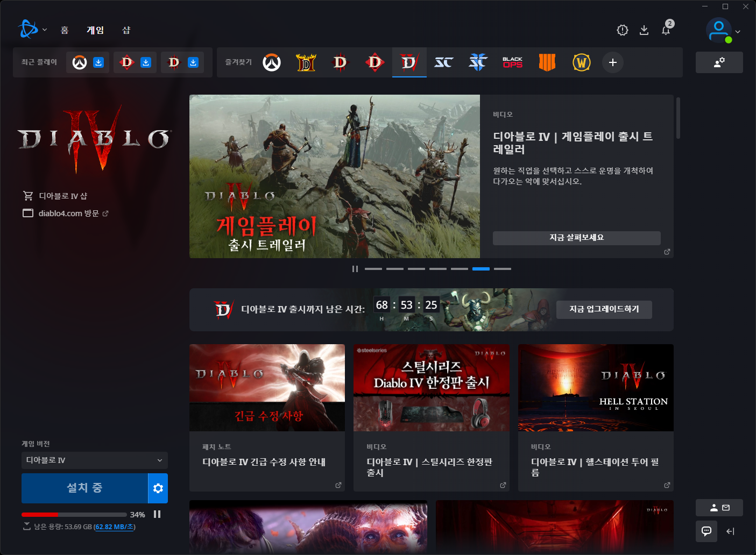The height and width of the screenshot is (555, 756).
Task: Select Overwatch in favorites bar
Action: pyautogui.click(x=272, y=62)
